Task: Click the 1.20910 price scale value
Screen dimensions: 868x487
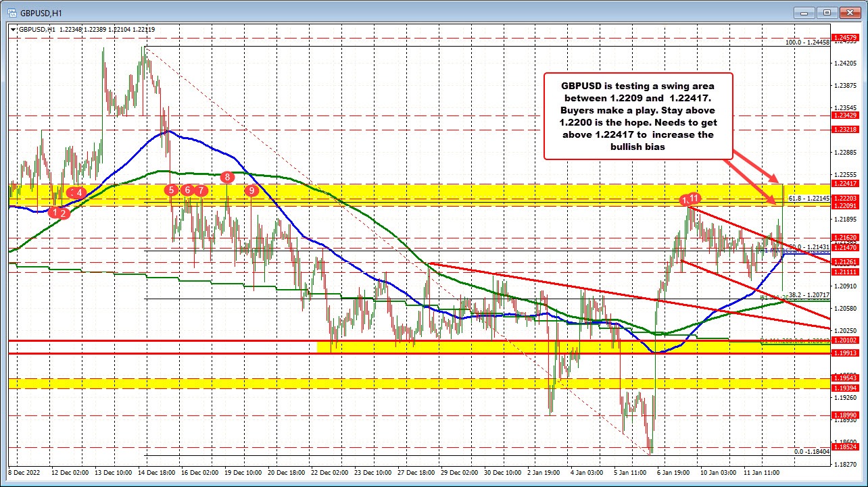Action: (845, 286)
